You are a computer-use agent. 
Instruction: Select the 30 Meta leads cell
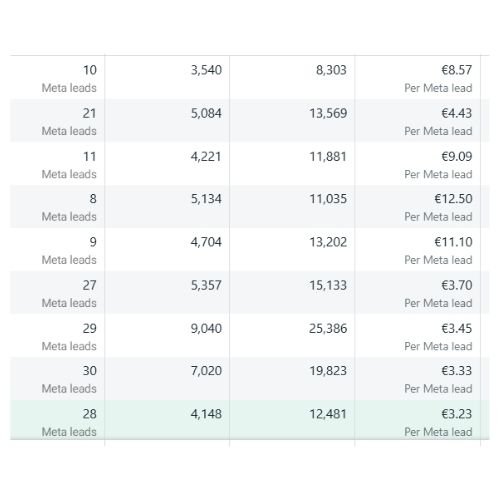57,379
